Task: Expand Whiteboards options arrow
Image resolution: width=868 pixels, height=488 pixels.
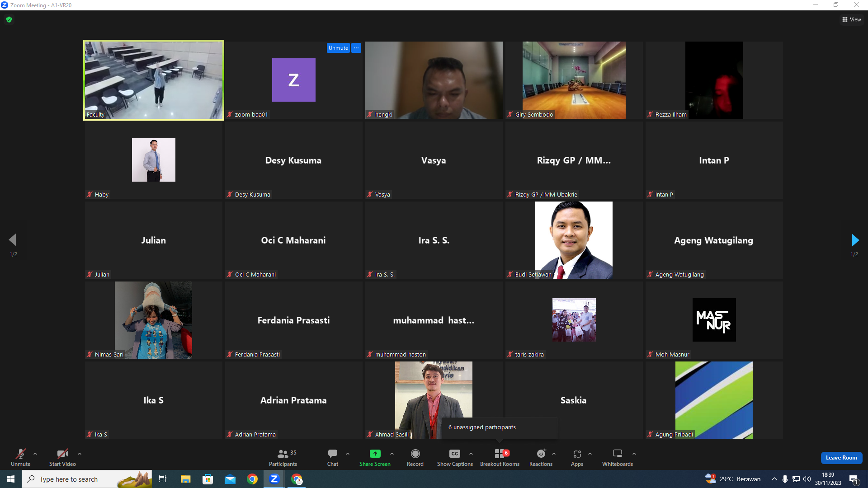Action: point(634,454)
